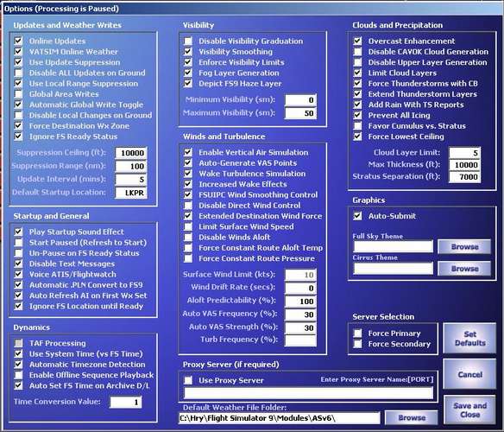
Task: Toggle Wake Turbulence Simulation
Action: (x=188, y=174)
